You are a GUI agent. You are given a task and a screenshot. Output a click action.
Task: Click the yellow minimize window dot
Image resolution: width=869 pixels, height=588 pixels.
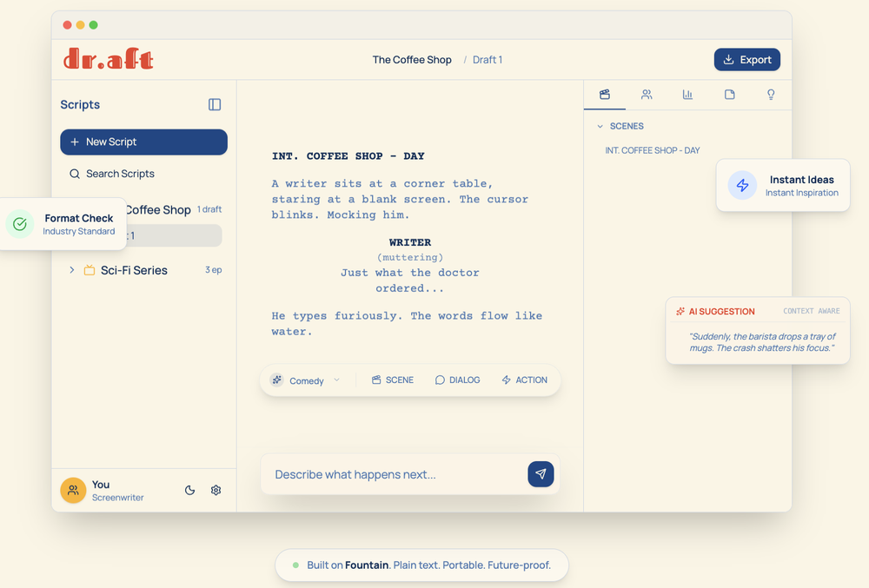[80, 25]
